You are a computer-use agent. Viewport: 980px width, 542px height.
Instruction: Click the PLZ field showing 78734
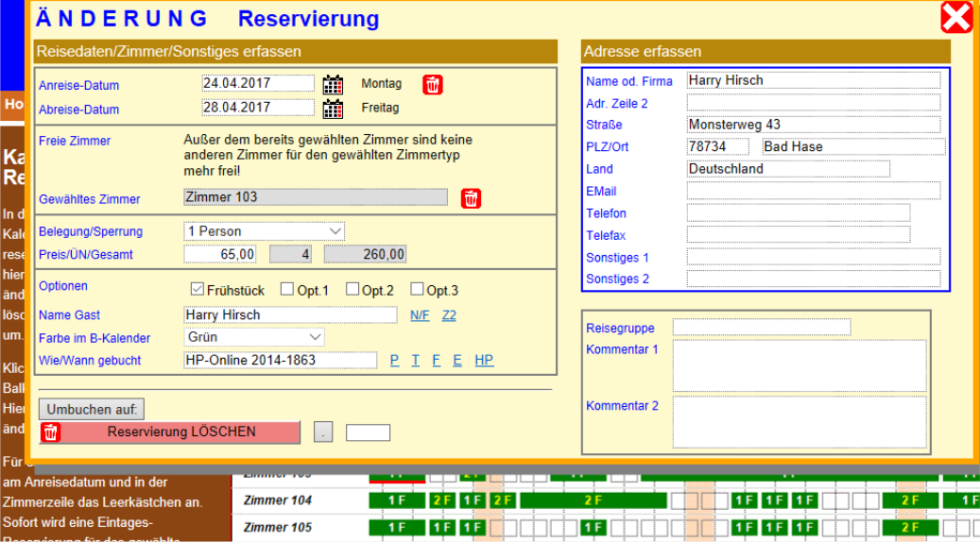coord(718,146)
